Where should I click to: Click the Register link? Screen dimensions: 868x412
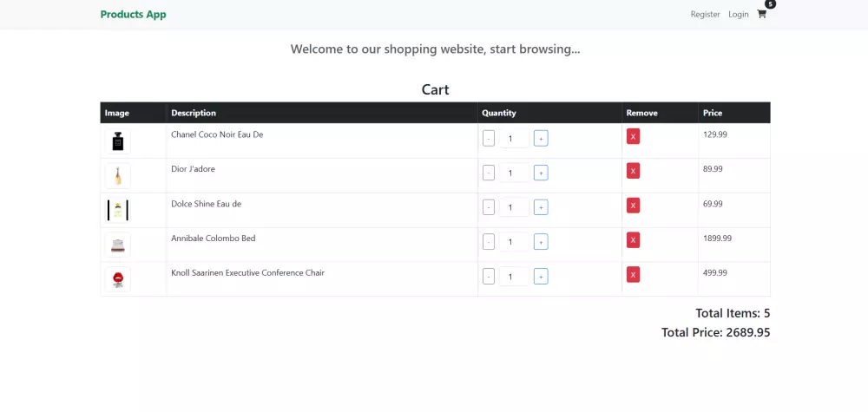point(705,14)
